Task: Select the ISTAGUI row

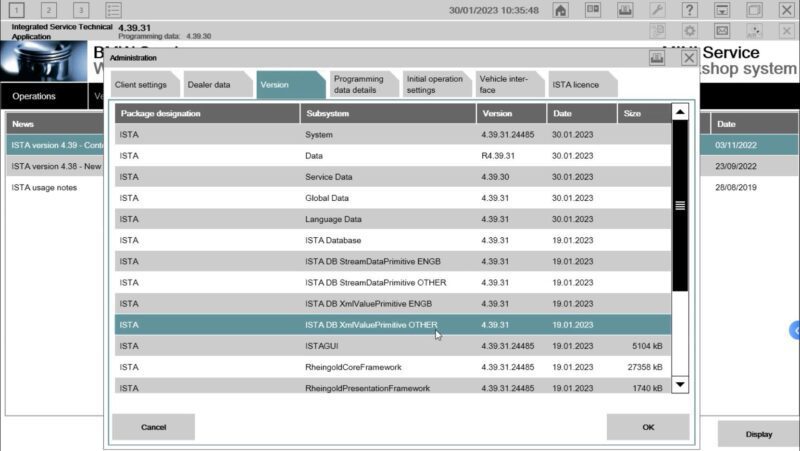Action: tap(393, 346)
